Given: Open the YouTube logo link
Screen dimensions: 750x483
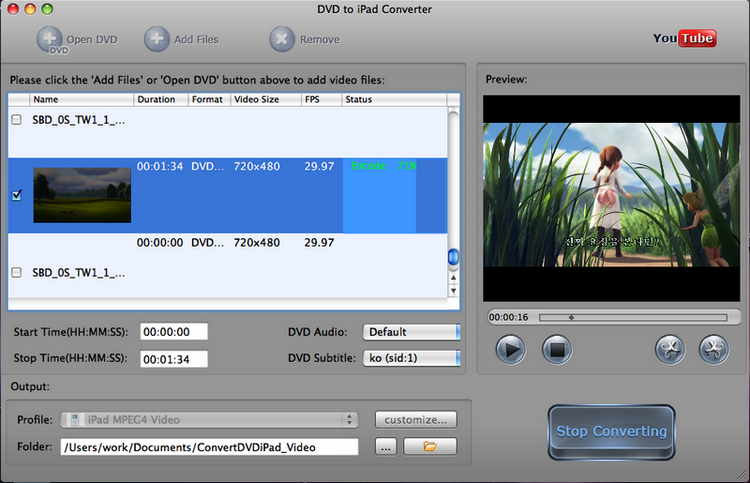Looking at the screenshot, I should [x=684, y=39].
